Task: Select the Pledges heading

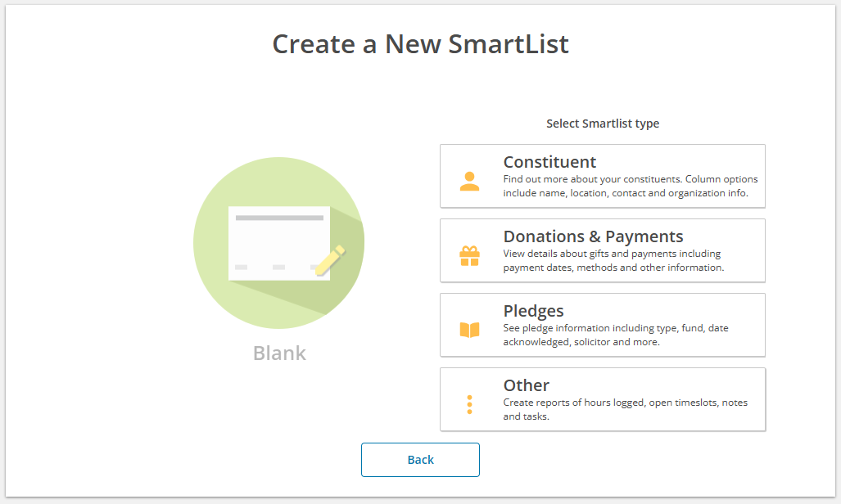Action: tap(533, 311)
